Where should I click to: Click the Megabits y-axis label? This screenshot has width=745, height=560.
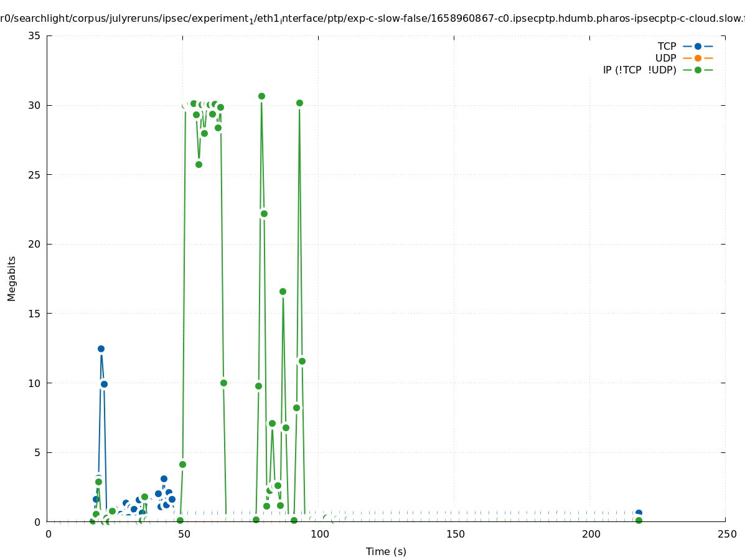click(12, 278)
